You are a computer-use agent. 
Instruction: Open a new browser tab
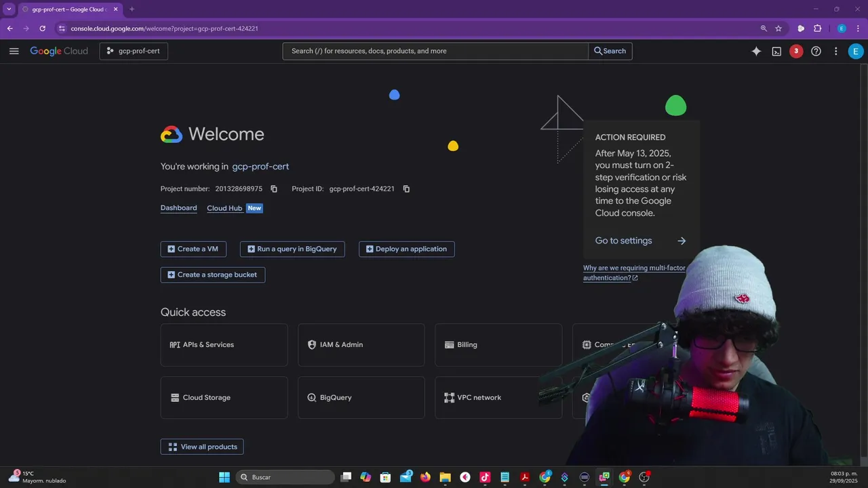point(132,9)
